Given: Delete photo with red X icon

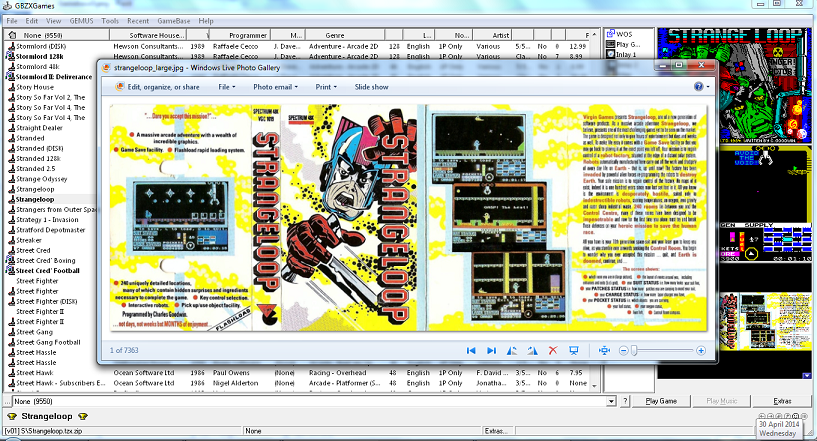Looking at the screenshot, I should (x=553, y=351).
